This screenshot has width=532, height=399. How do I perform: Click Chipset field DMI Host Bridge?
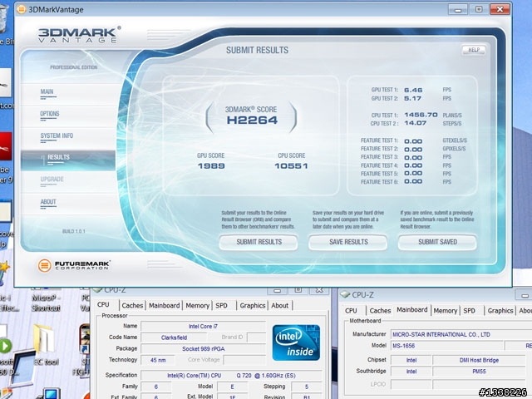pos(479,360)
